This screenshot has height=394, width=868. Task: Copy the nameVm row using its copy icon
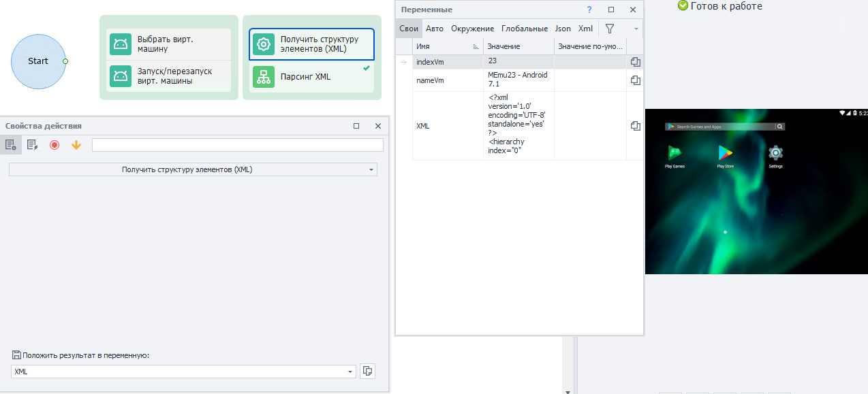[x=635, y=80]
